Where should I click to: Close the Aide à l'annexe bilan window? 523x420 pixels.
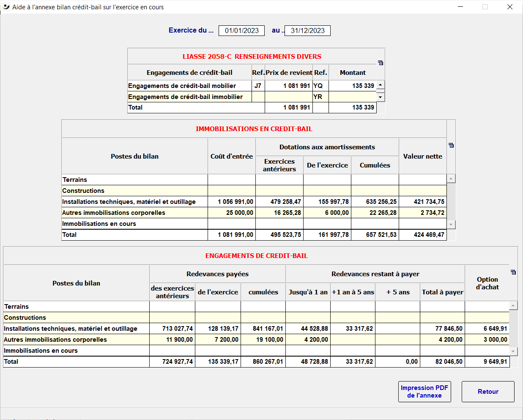point(510,7)
